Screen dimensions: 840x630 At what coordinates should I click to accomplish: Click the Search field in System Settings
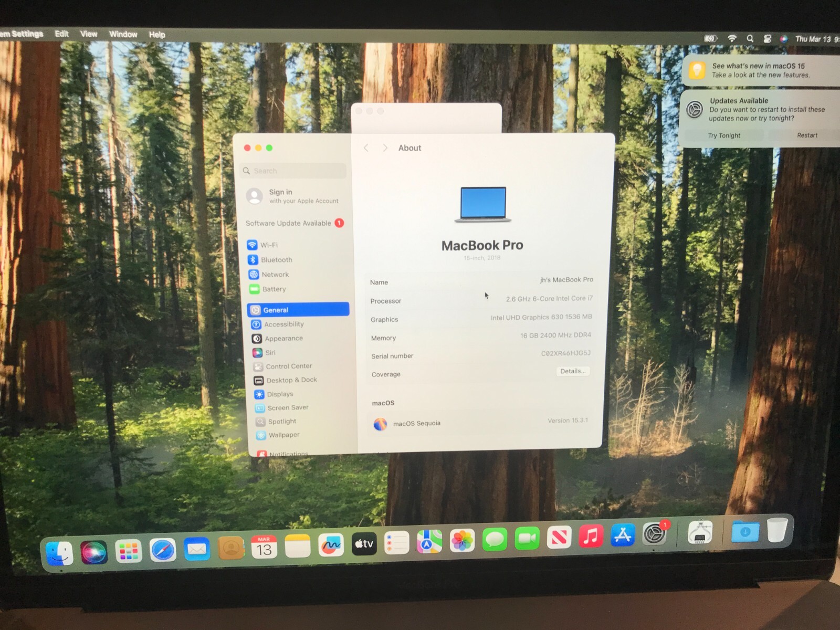click(292, 170)
